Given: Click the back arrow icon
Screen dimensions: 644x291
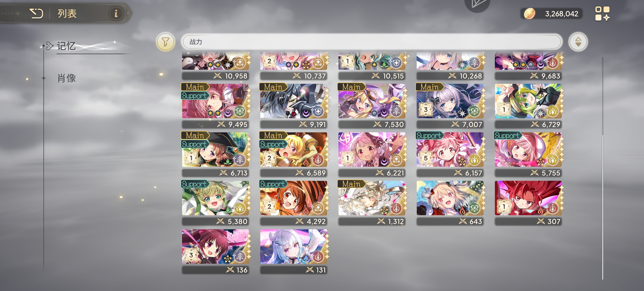Looking at the screenshot, I should [36, 13].
